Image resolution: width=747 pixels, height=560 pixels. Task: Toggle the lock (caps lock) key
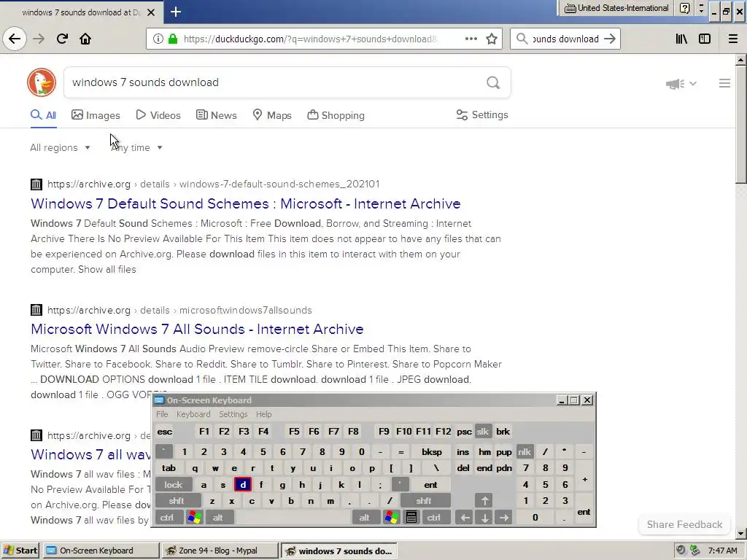point(174,485)
